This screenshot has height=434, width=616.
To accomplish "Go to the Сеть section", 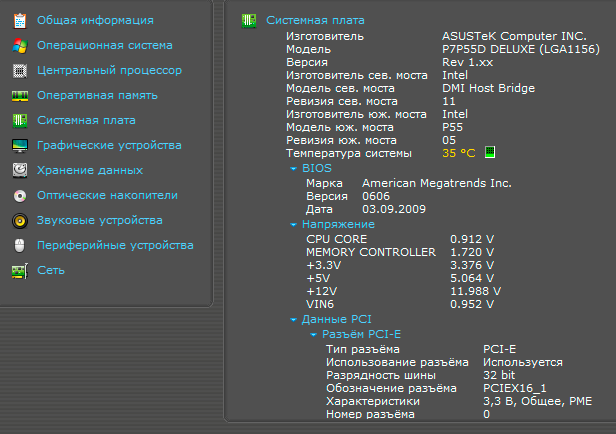I will (51, 270).
